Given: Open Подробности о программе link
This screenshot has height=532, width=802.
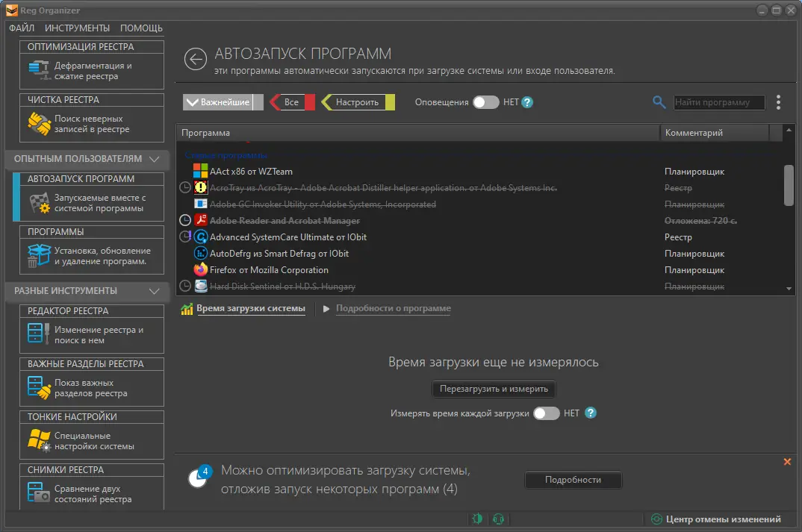Looking at the screenshot, I should tap(394, 309).
